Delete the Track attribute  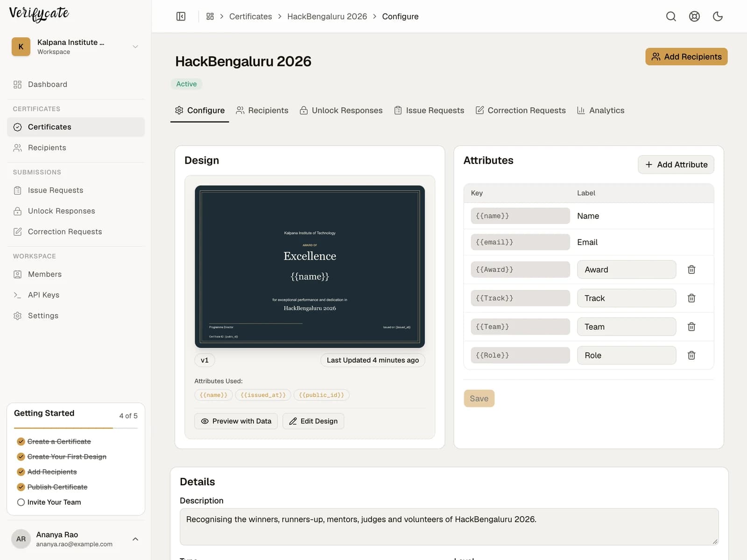[691, 298]
